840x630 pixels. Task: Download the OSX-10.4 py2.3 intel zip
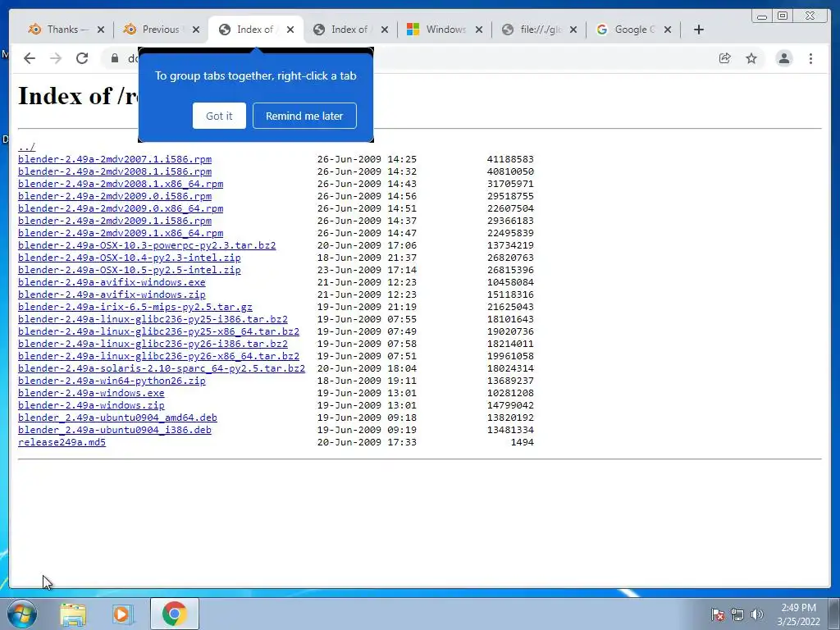click(129, 258)
